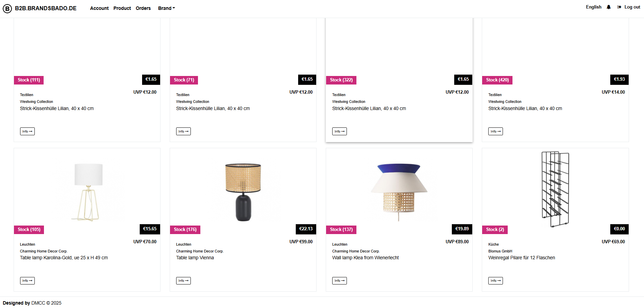The height and width of the screenshot is (308, 644).
Task: Open the Orders menu
Action: (x=143, y=8)
